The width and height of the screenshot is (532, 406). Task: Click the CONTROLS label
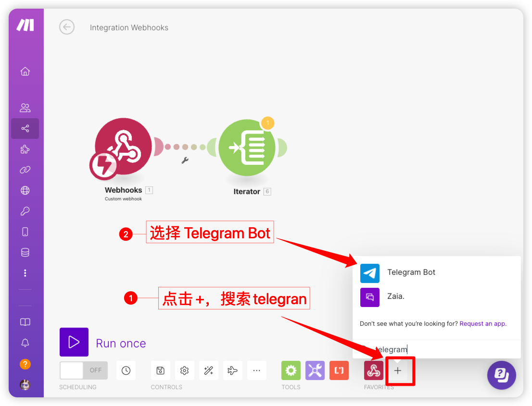166,387
